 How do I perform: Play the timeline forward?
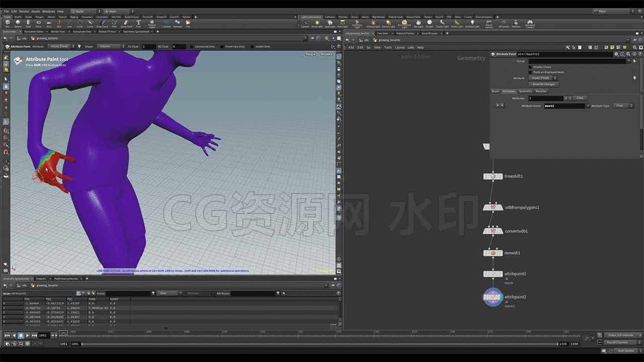coord(27,335)
